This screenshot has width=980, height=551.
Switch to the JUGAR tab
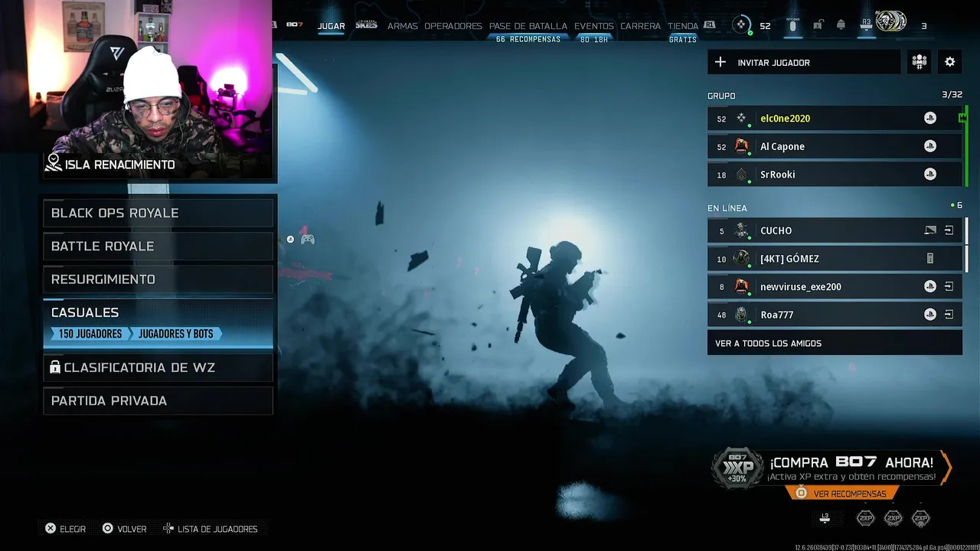coord(332,26)
